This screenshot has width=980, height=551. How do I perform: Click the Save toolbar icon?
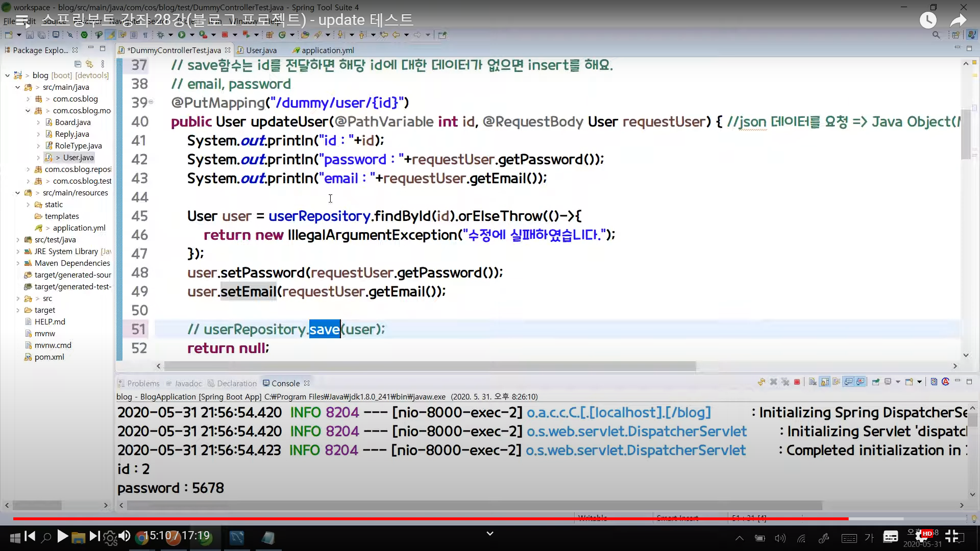[30, 35]
